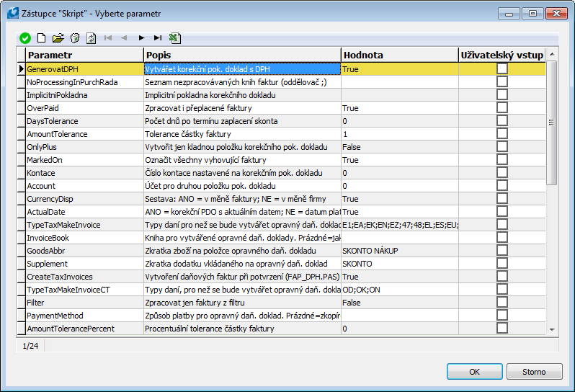
Task: Go to previous record arrow
Action: pos(124,37)
